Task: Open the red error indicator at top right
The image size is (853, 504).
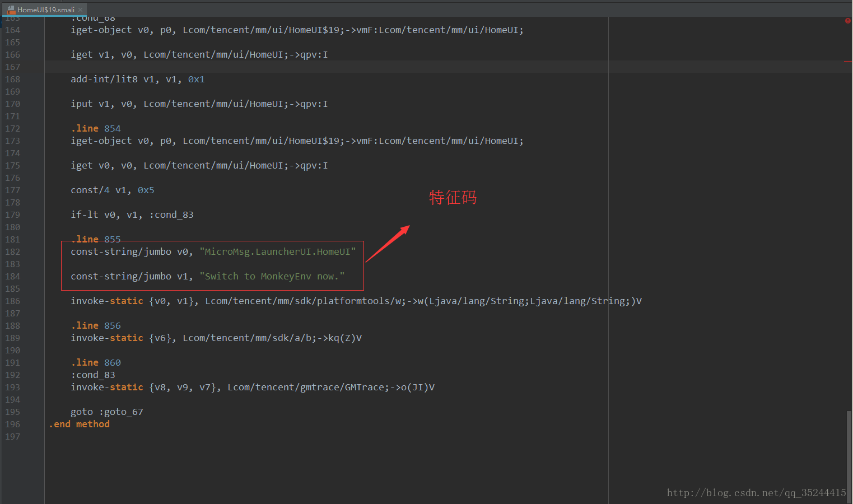Action: click(847, 21)
